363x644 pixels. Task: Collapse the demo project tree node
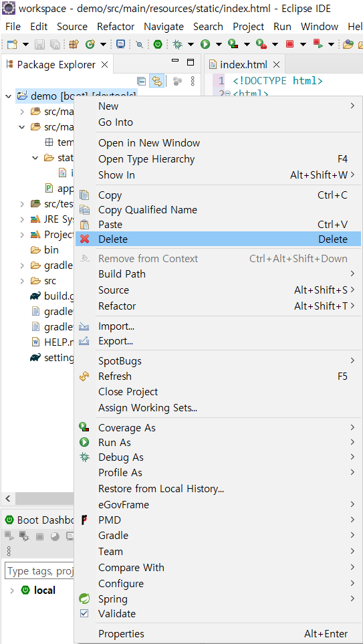8,96
